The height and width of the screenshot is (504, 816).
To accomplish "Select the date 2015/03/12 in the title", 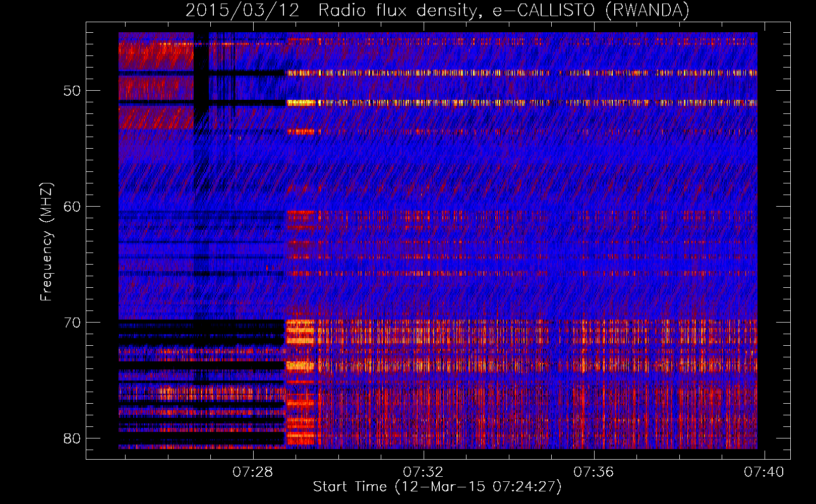I will (242, 10).
